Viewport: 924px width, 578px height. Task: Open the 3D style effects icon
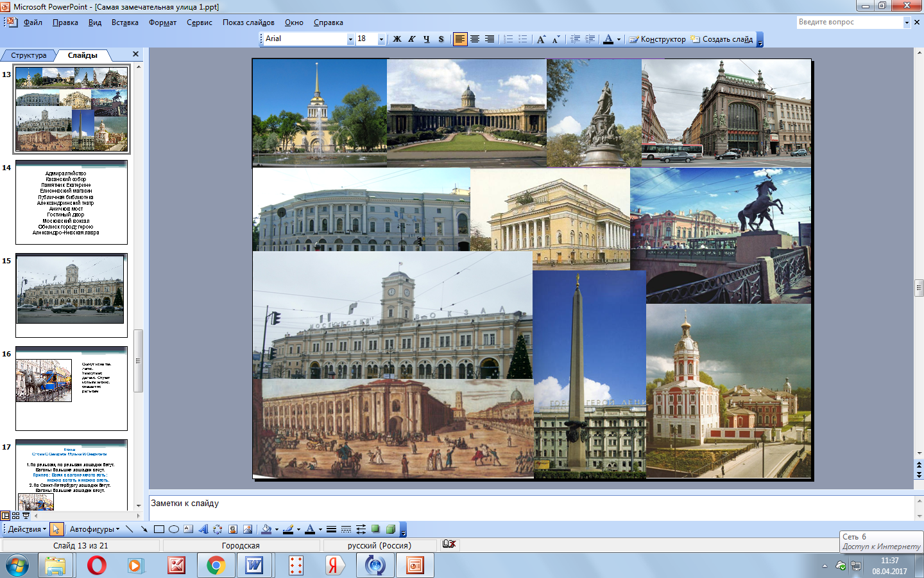click(x=390, y=529)
